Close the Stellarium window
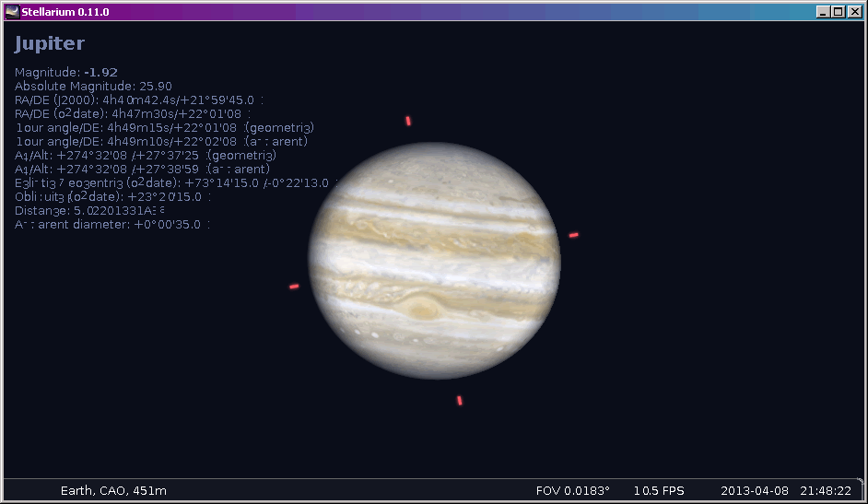 (x=855, y=12)
